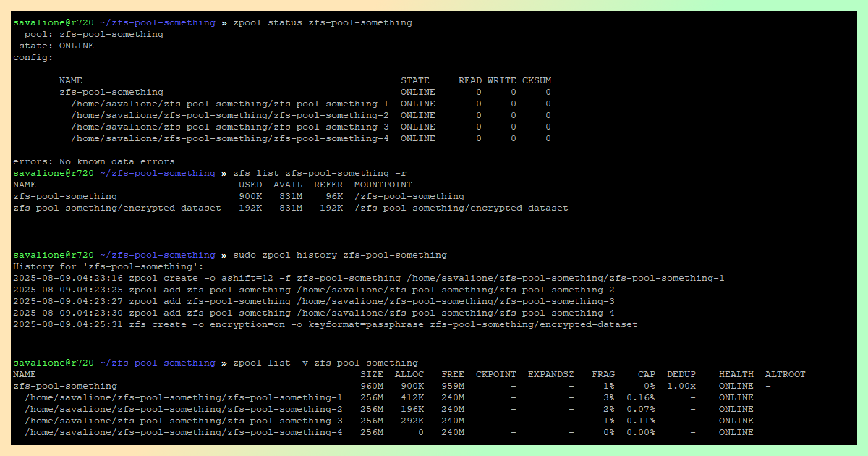Click the 412K ALLOC value
The height and width of the screenshot is (456, 868).
pos(412,397)
